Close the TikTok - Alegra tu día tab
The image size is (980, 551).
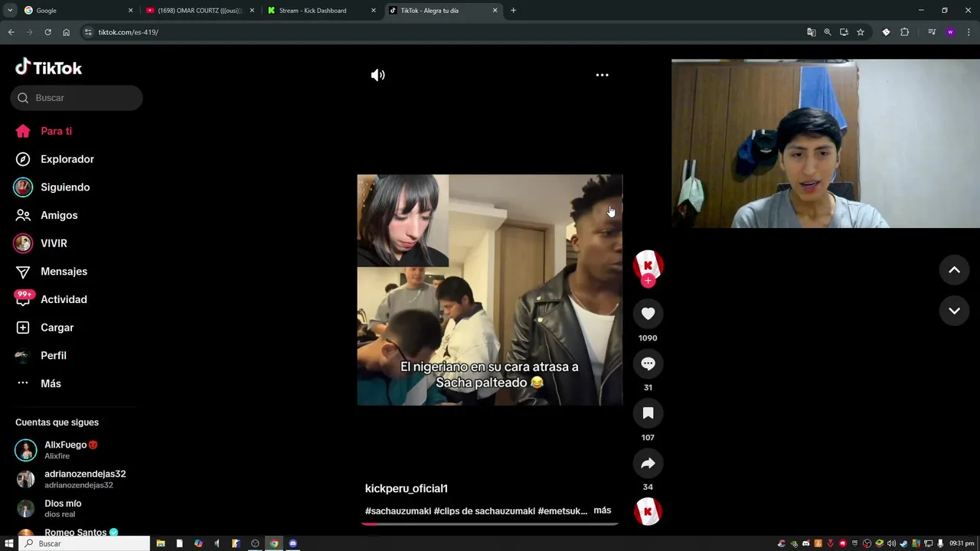tap(495, 11)
